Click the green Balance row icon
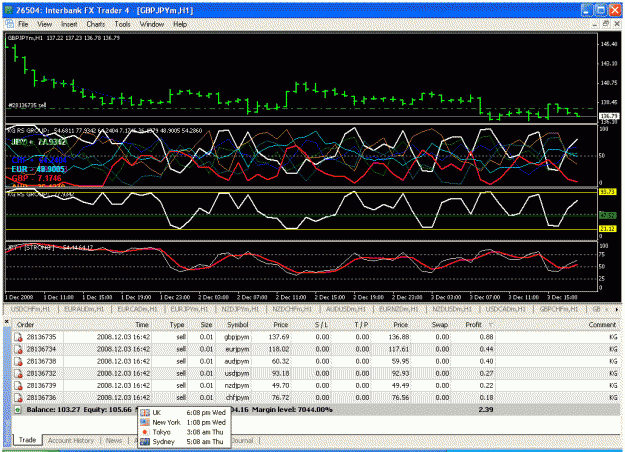625x452 pixels. (18, 410)
